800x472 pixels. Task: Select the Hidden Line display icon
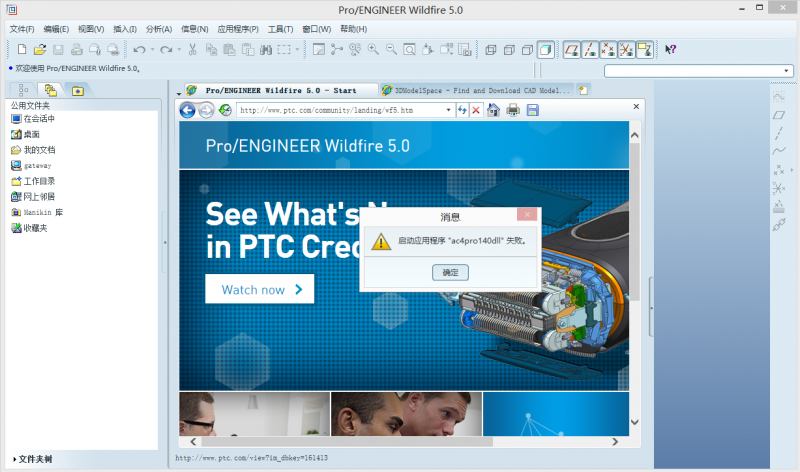pyautogui.click(x=509, y=49)
